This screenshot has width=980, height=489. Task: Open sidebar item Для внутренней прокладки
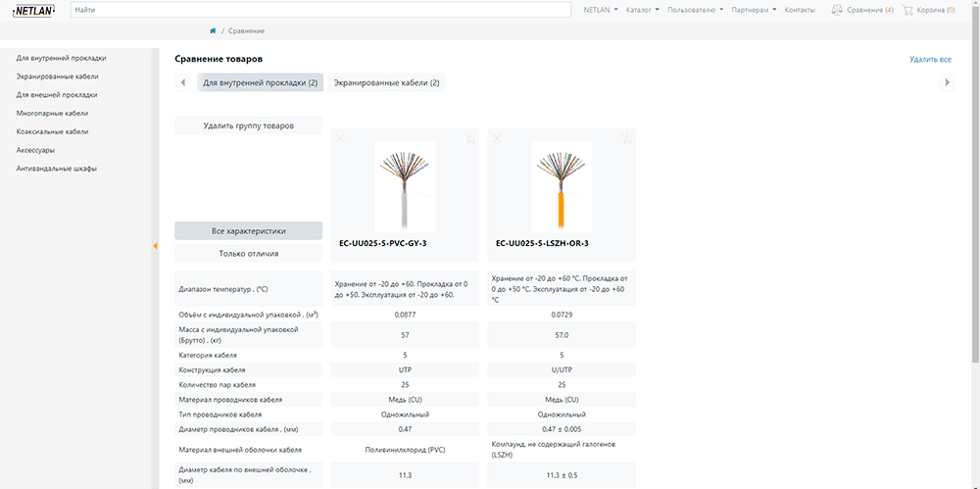[61, 58]
